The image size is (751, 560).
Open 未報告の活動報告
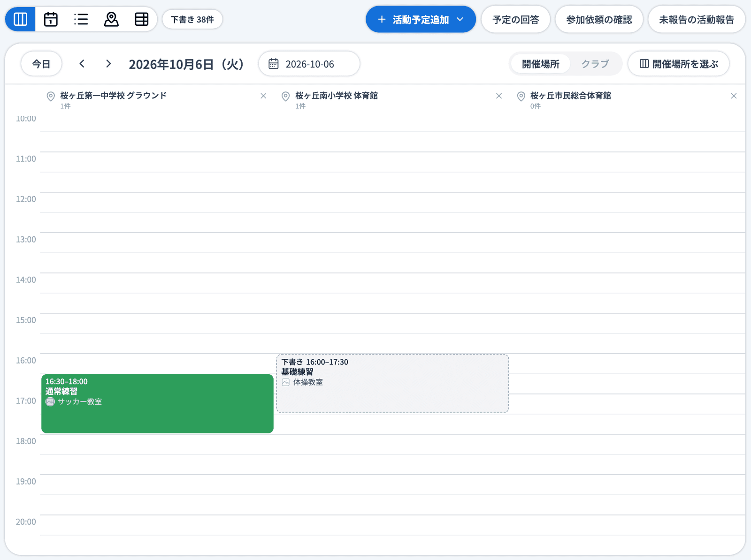[697, 19]
